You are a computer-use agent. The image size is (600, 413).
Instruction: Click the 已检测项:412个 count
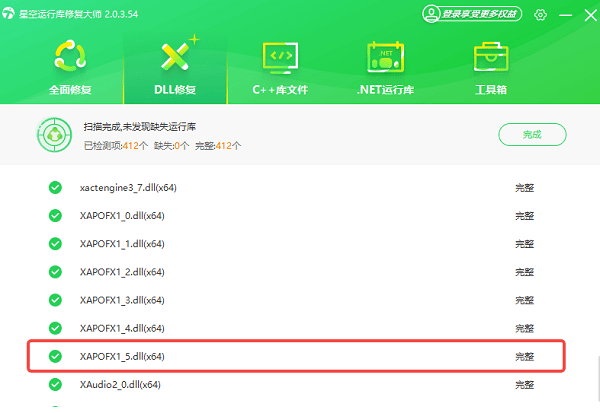pyautogui.click(x=116, y=145)
